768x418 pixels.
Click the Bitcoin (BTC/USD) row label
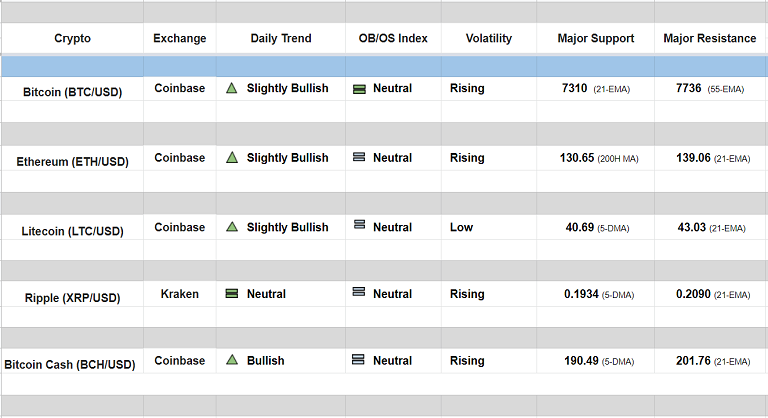point(73,92)
